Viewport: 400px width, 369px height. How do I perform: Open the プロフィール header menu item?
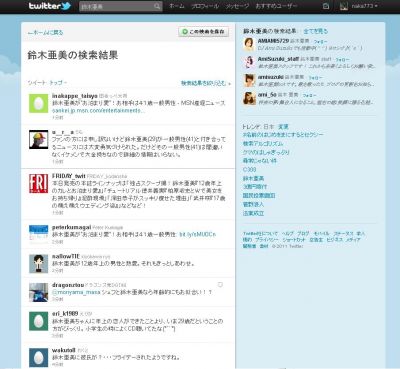coord(205,6)
